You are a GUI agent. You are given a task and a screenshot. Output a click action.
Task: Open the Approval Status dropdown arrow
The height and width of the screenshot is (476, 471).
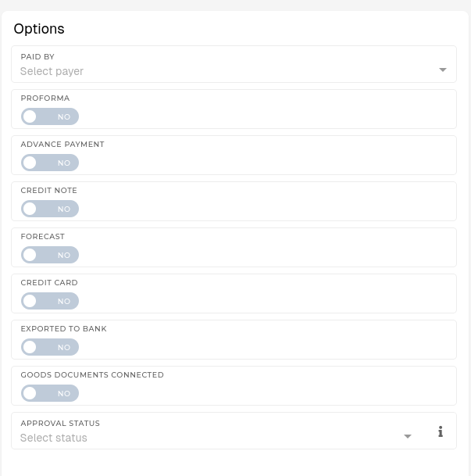pyautogui.click(x=408, y=437)
